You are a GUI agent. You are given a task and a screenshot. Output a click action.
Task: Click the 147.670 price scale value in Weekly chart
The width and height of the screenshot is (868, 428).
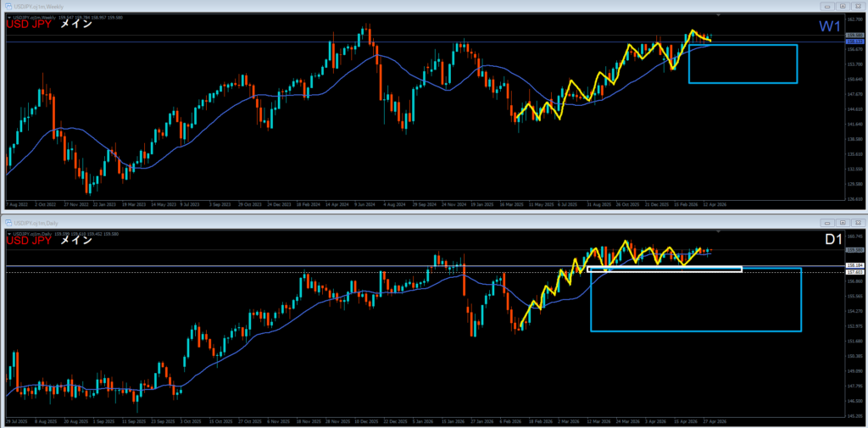[x=855, y=94]
